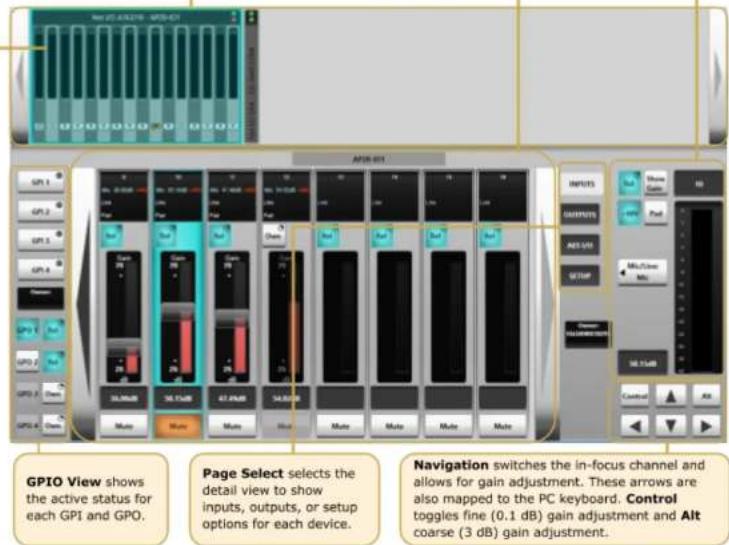Select the third channel via its Sel button
The image size is (729, 545).
(x=220, y=235)
